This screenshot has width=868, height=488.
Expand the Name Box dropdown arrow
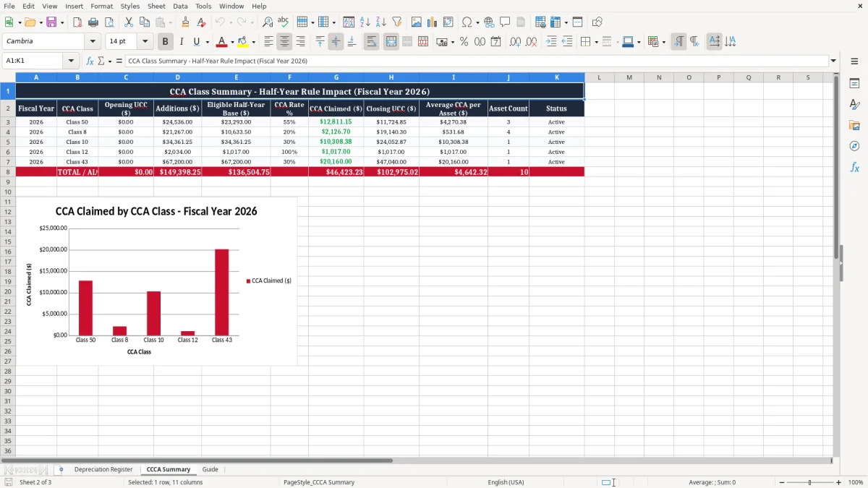[x=71, y=61]
